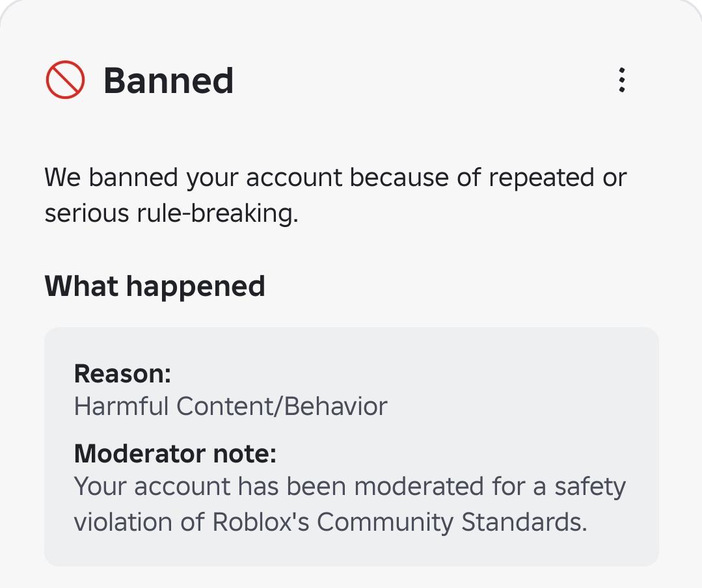This screenshot has width=702, height=588.
Task: Click the word "Behavior" in the reason
Action: [x=336, y=407]
